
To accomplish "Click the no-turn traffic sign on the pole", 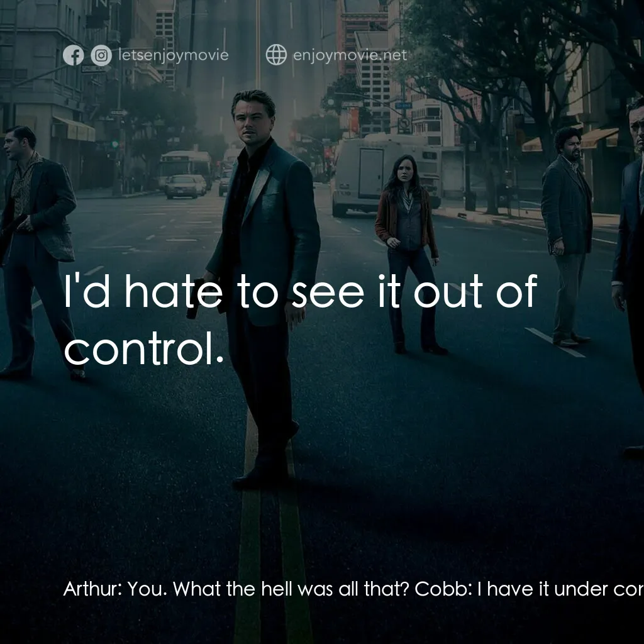I will tap(404, 125).
